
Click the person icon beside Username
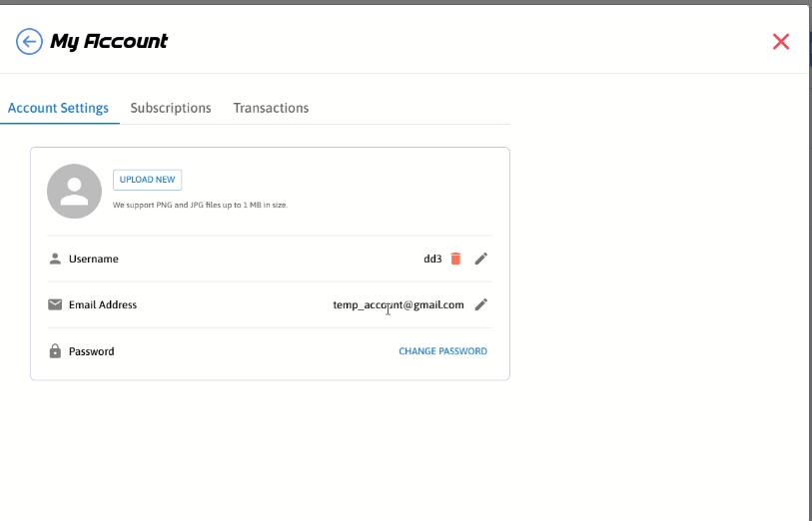tap(55, 259)
